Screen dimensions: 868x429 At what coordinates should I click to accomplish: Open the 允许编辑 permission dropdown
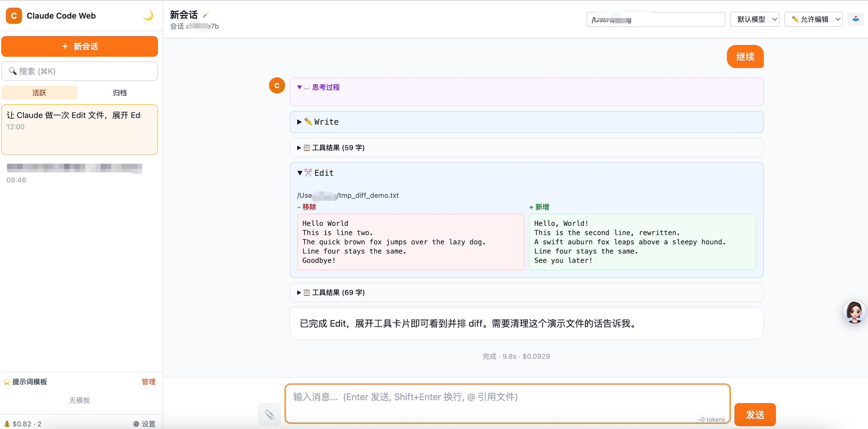coord(813,19)
